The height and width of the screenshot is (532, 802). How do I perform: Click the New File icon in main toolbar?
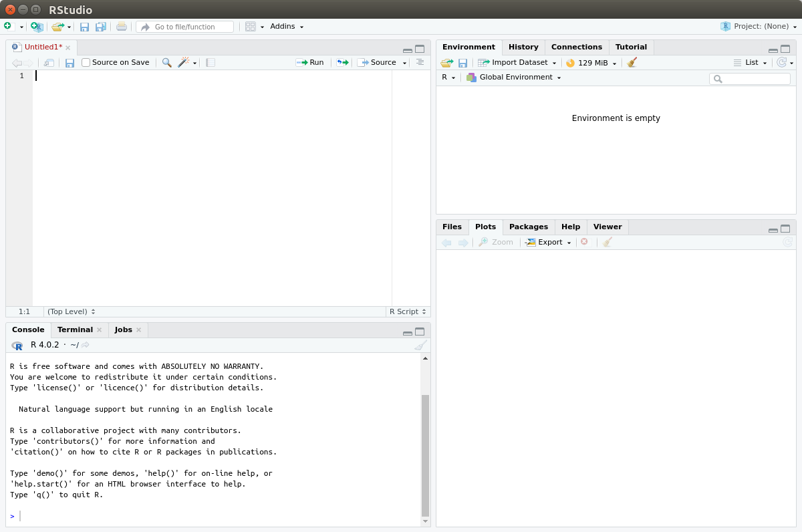click(9, 27)
